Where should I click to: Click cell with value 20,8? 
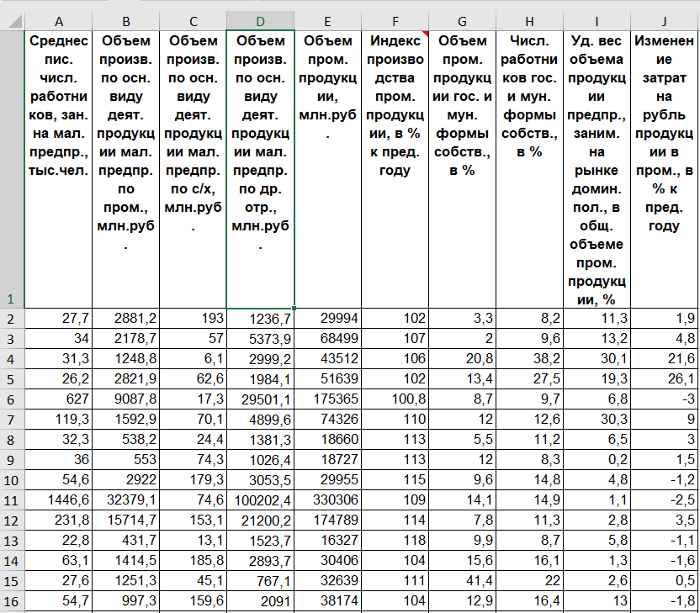(463, 359)
